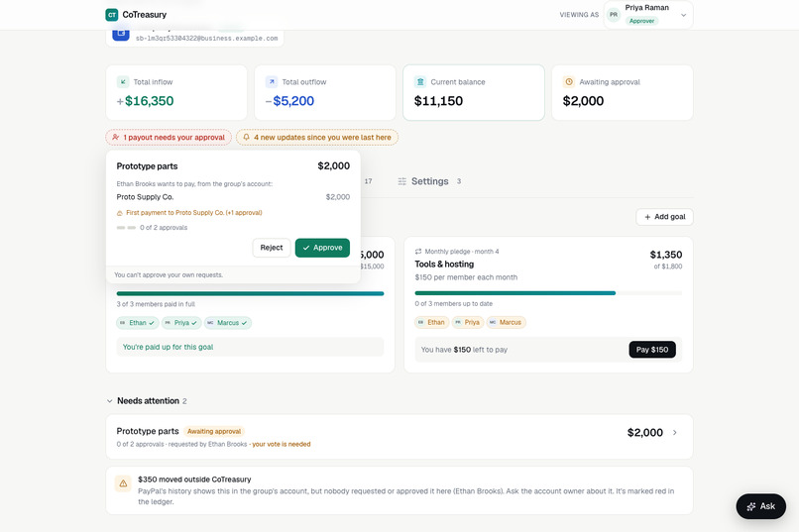
Task: Click 'First payment to Proto Supply Co.' note
Action: 194,213
